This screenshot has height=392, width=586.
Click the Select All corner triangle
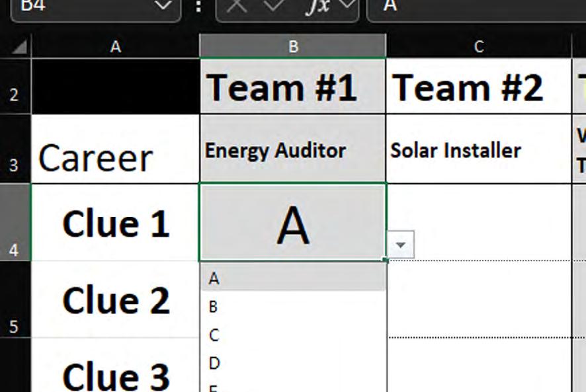tap(19, 46)
